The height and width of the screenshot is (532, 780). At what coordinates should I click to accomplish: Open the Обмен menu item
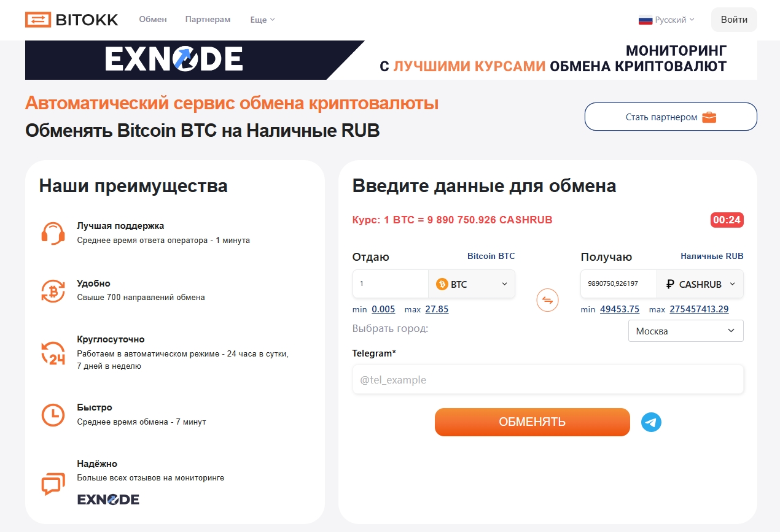[153, 19]
